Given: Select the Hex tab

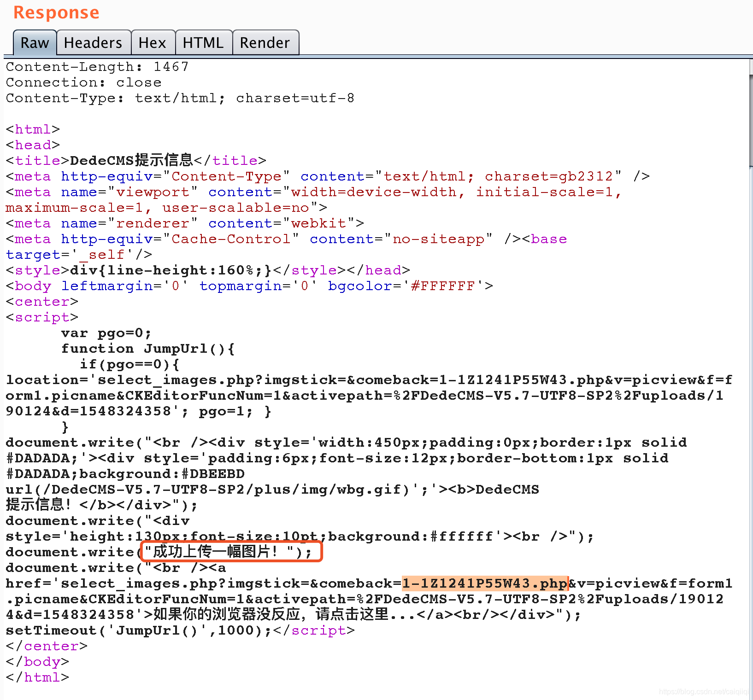Looking at the screenshot, I should coord(153,43).
